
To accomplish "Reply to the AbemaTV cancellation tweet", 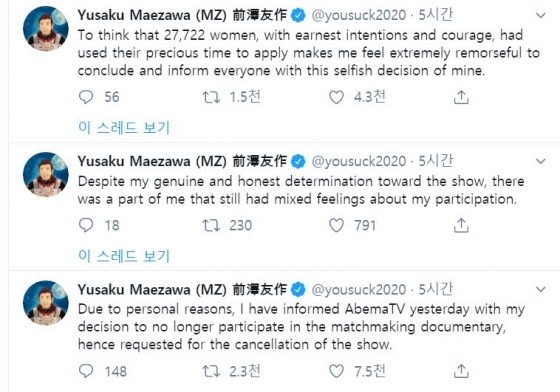I will 86,371.
